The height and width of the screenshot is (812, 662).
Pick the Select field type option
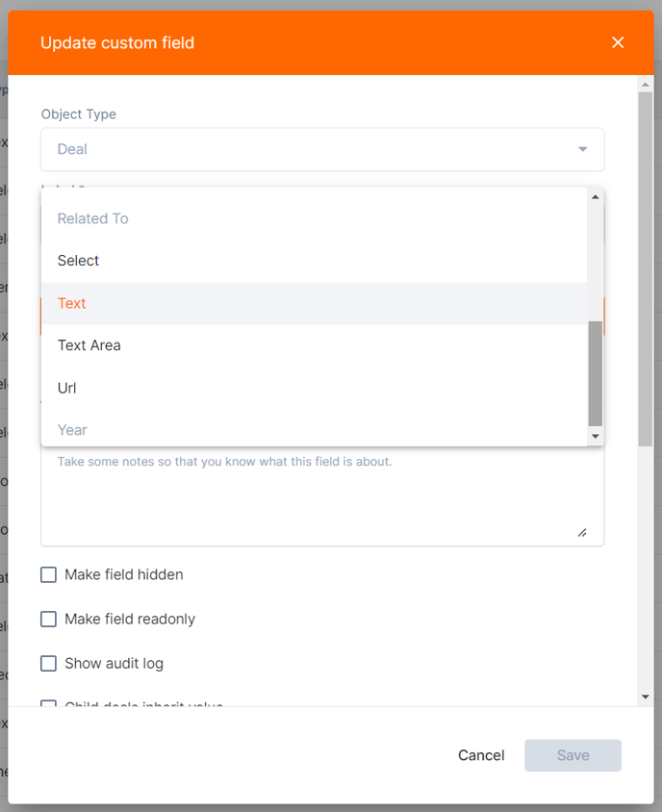click(314, 261)
